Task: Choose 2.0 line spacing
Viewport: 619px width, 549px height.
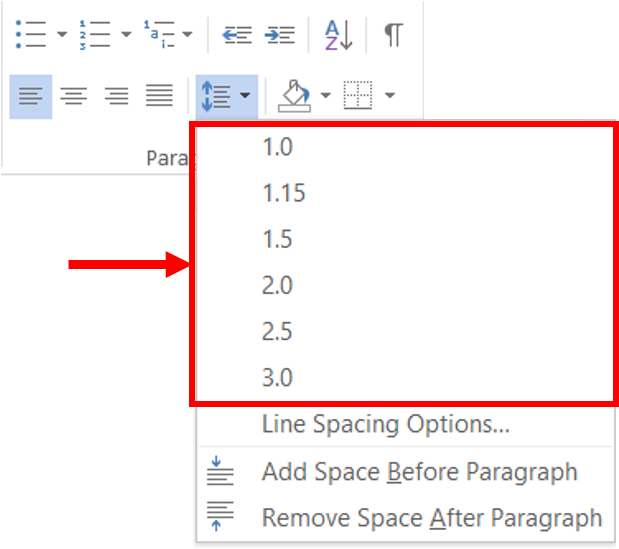Action: coord(277,286)
